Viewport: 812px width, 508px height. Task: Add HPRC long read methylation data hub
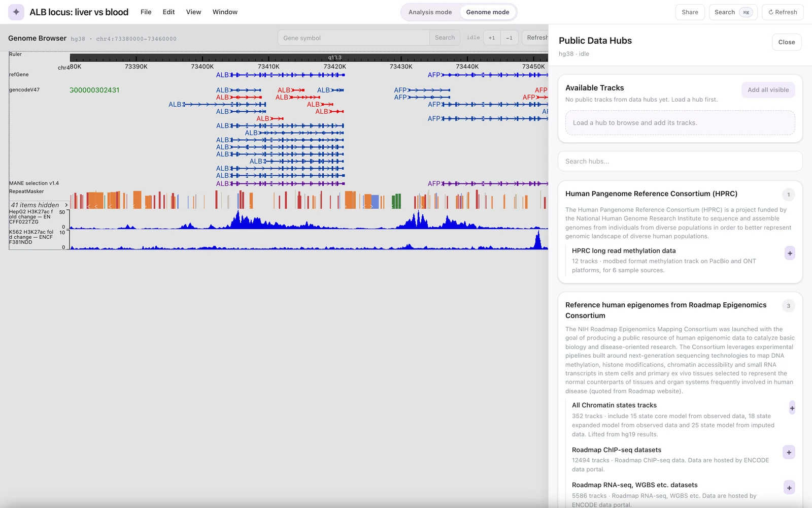(x=790, y=253)
